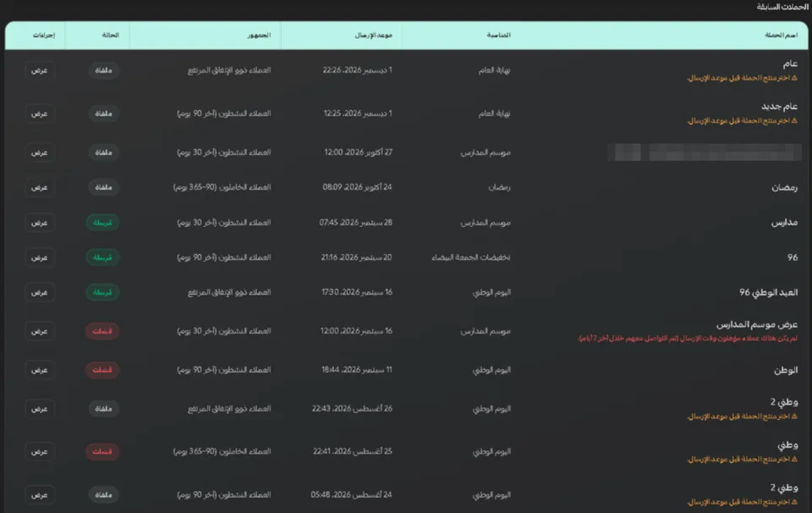Click the اسم الحملة column header
This screenshot has height=513, width=812.
click(781, 35)
